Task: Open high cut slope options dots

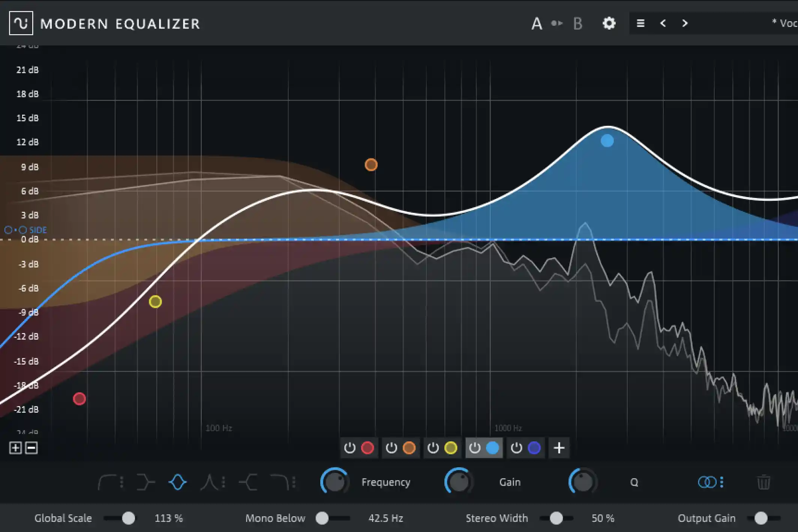Action: tap(294, 482)
